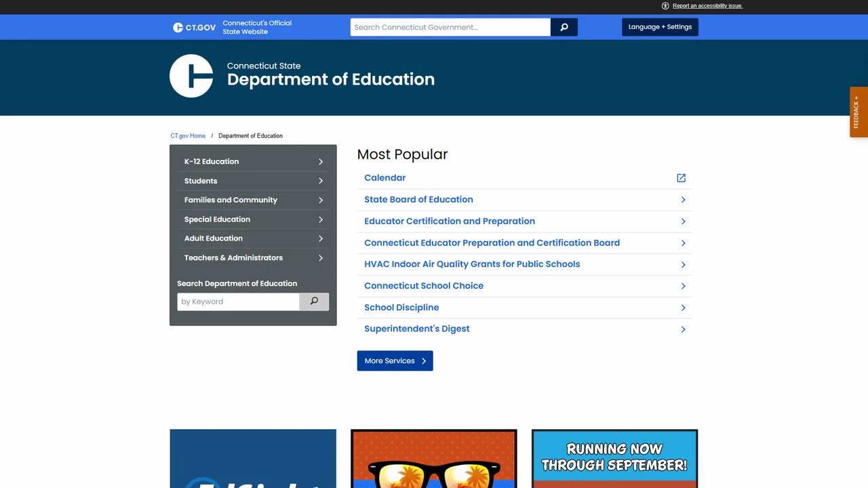Screen dimensions: 868x488
Task: Expand the Special Education chevron
Action: (321, 220)
